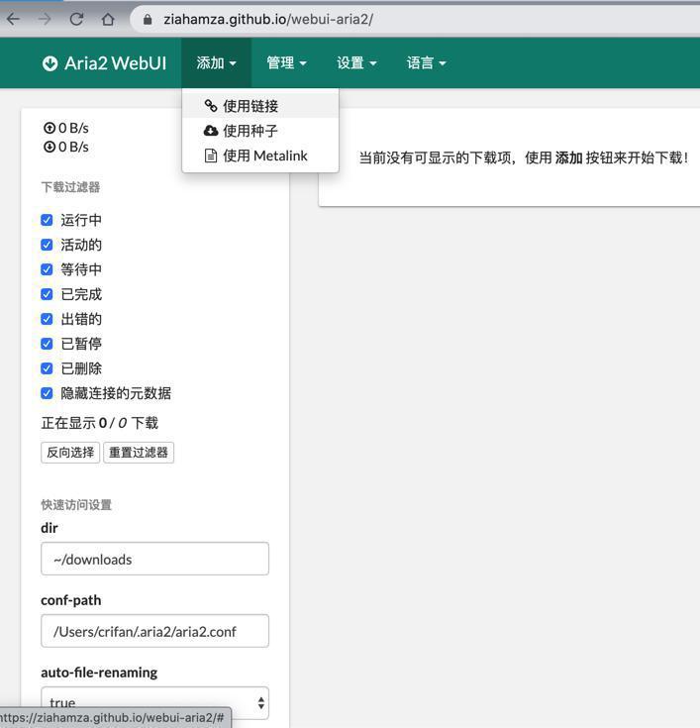This screenshot has height=728, width=700.
Task: Click the auto-file-renaming label
Action: tap(99, 673)
